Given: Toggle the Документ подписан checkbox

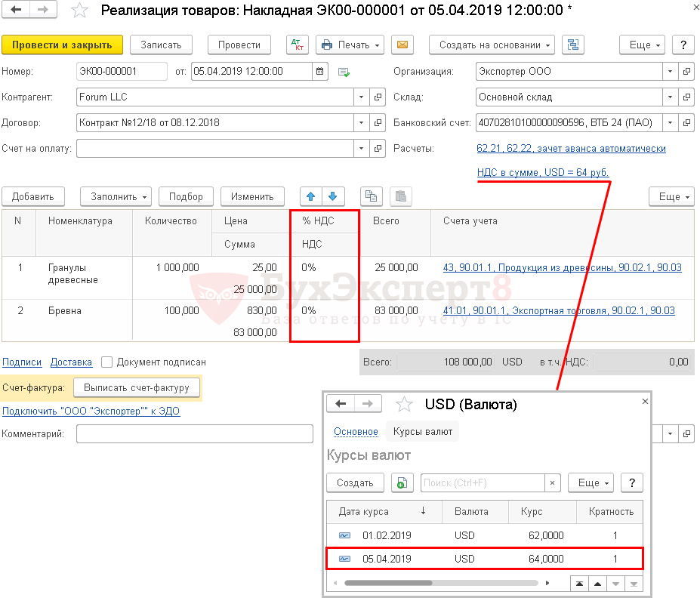Looking at the screenshot, I should (107, 362).
